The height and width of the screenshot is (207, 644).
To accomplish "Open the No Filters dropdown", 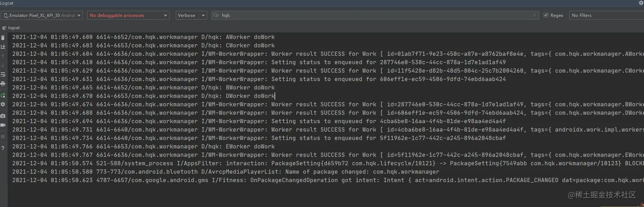I will [607, 15].
